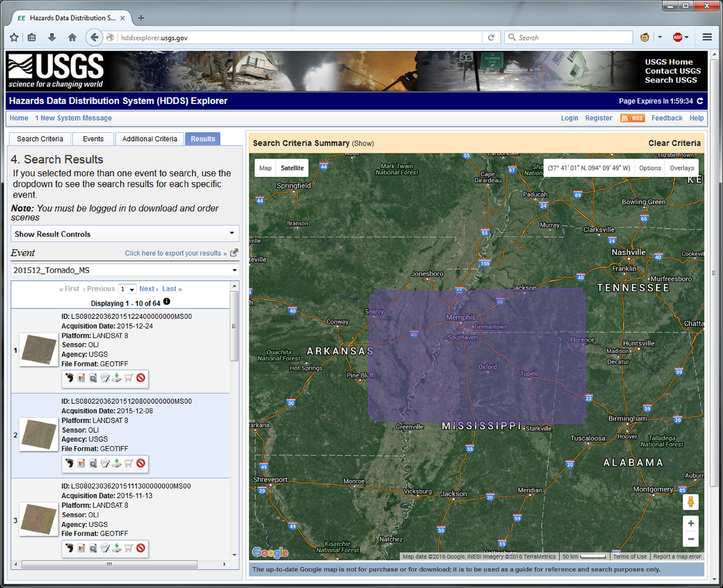Click the results list horizontal scrollbar

(109, 564)
